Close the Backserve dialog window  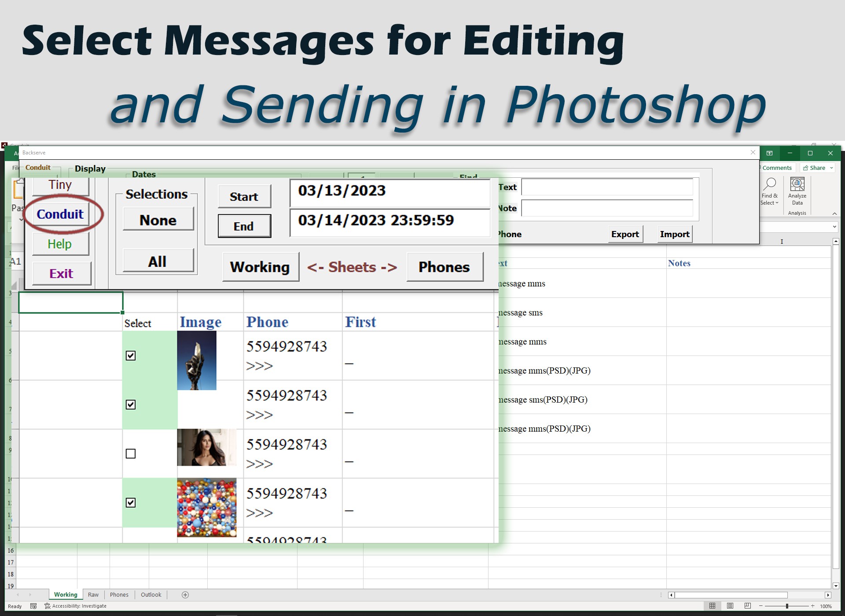(x=753, y=152)
